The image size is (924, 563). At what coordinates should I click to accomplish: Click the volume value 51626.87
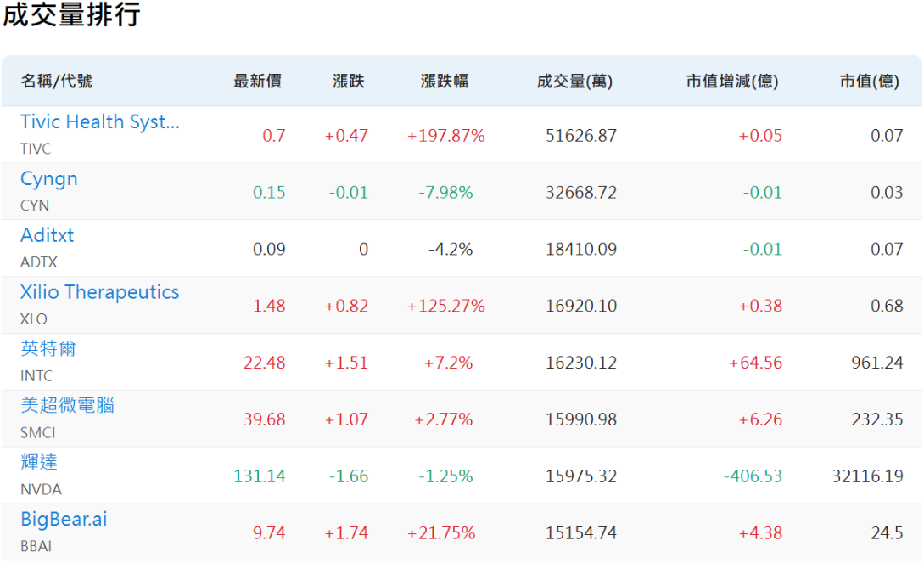coord(581,136)
